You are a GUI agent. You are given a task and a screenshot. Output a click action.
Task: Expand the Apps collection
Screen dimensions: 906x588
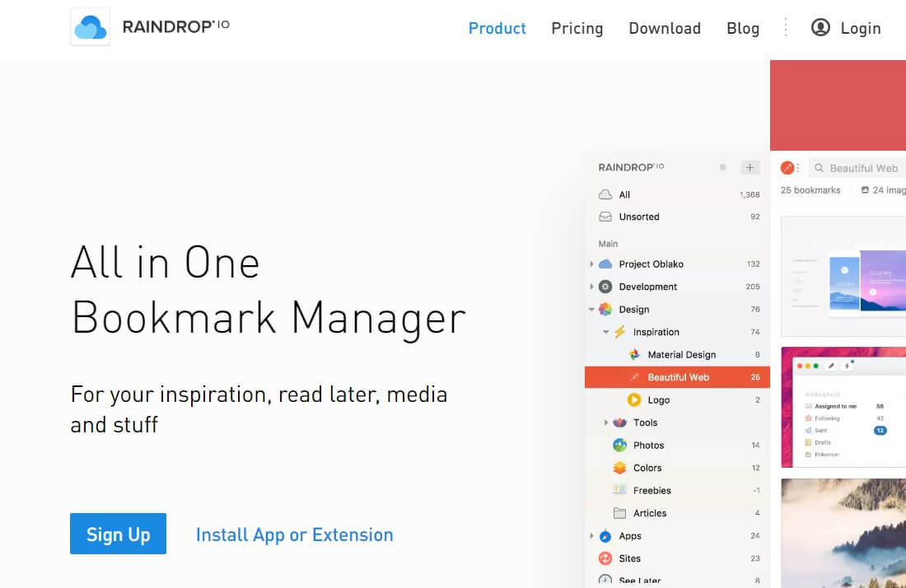click(591, 536)
